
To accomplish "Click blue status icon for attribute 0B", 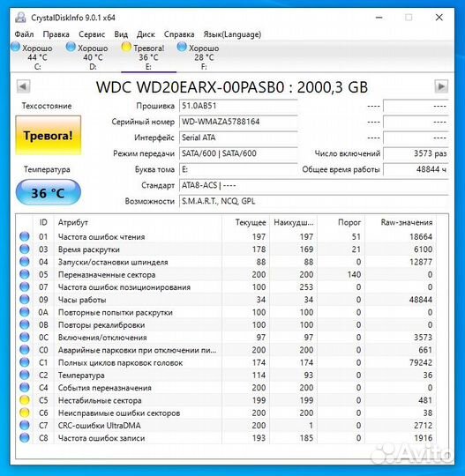I will [25, 324].
